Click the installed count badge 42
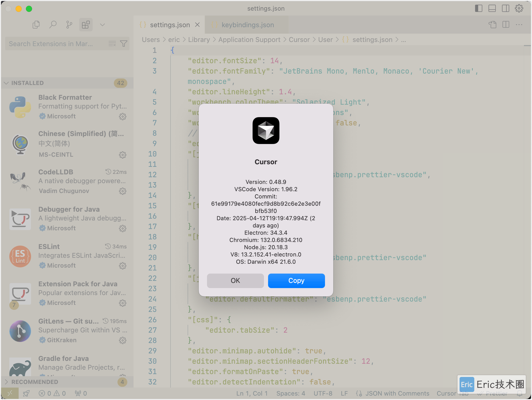532x400 pixels. tap(121, 83)
